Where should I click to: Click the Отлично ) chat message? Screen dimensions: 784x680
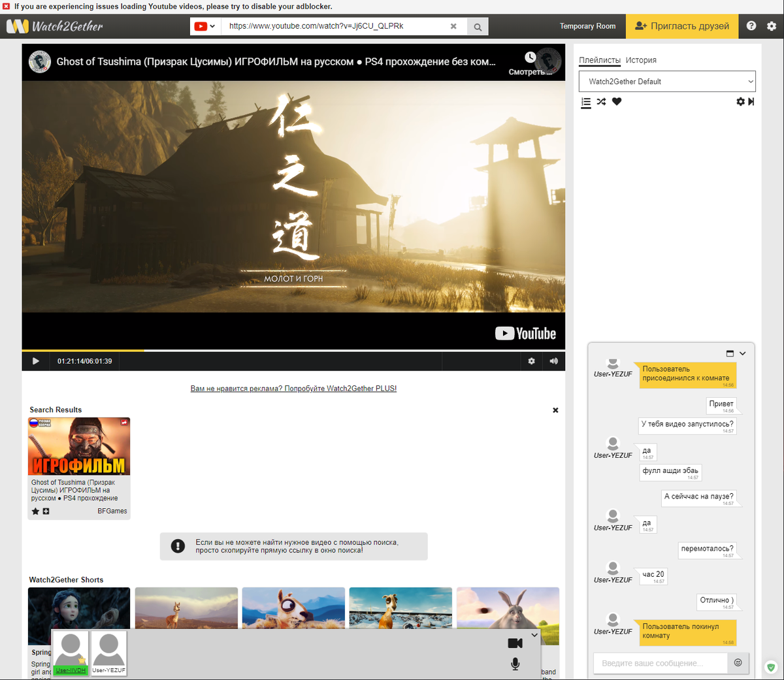[x=717, y=600]
